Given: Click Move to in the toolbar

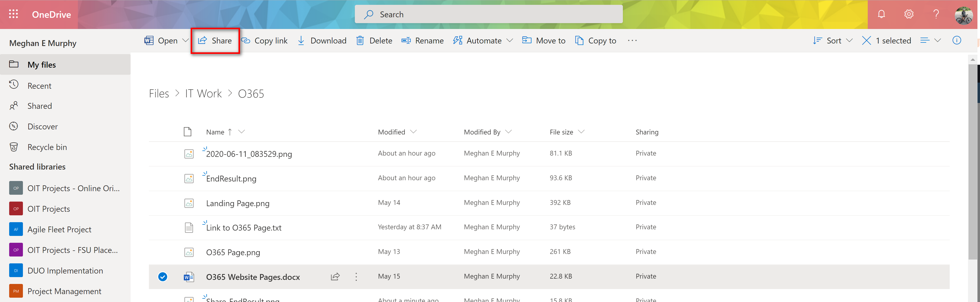Looking at the screenshot, I should tap(544, 41).
